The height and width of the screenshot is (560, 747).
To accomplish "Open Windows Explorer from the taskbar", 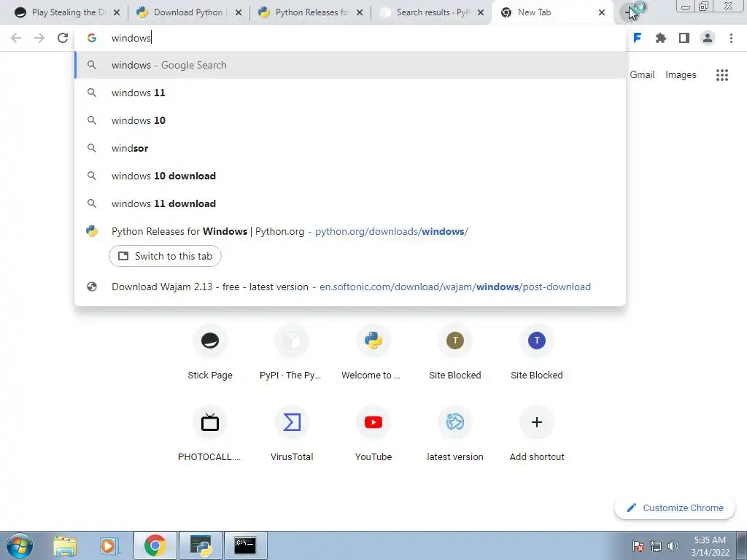I will point(65,545).
